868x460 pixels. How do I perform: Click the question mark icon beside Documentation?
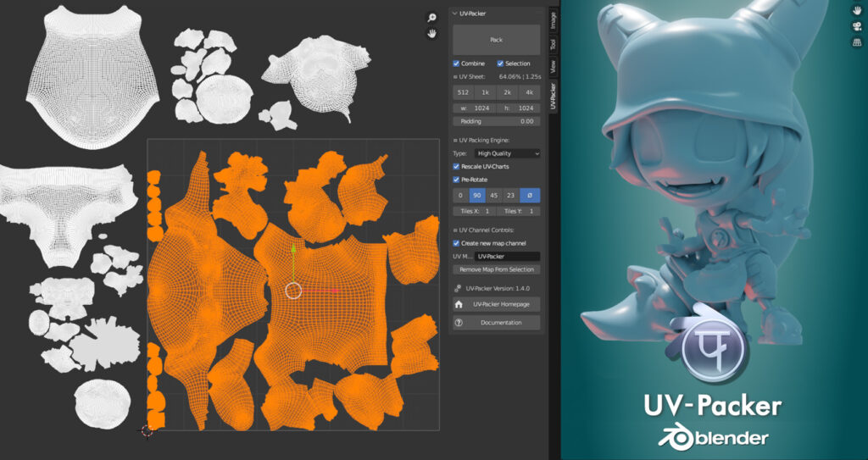tap(459, 323)
